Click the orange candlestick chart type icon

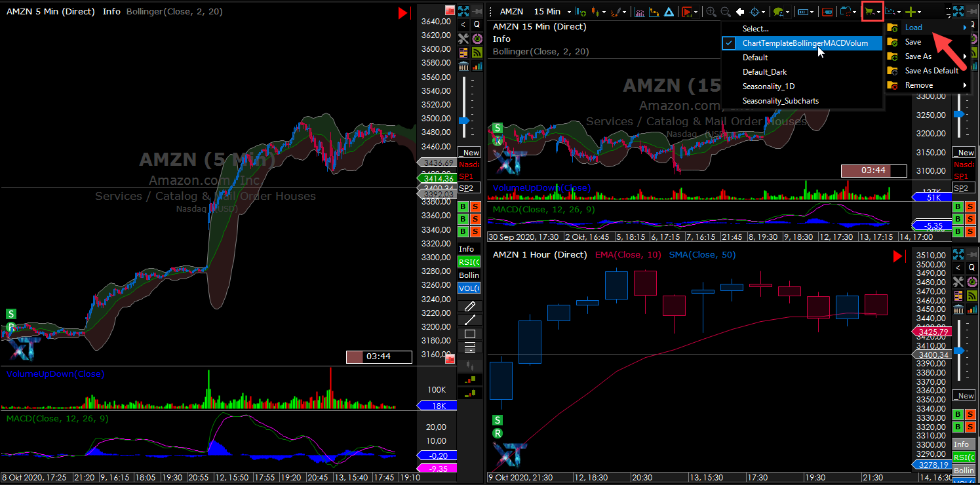pyautogui.click(x=595, y=12)
